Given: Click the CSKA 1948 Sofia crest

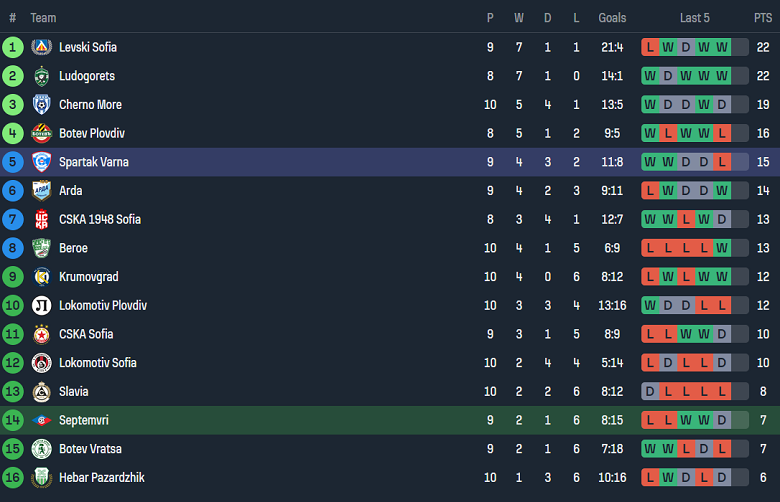Looking at the screenshot, I should pos(41,219).
